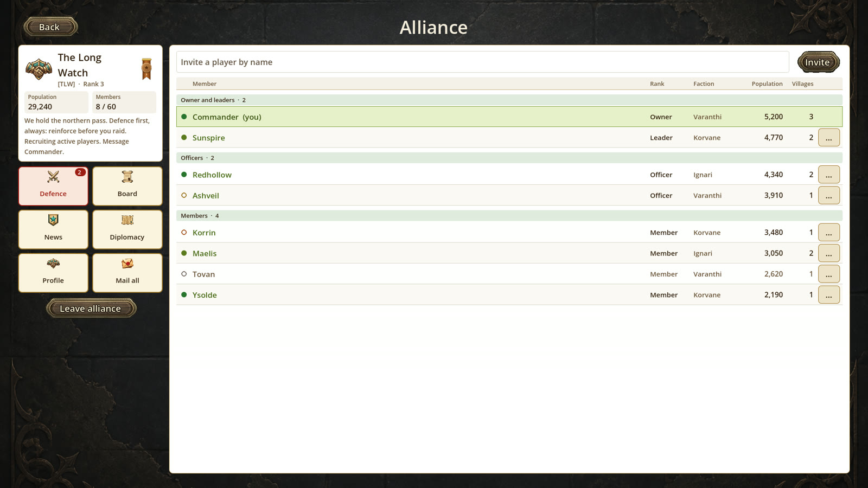Click Korrin's population value 3,480

tap(773, 232)
